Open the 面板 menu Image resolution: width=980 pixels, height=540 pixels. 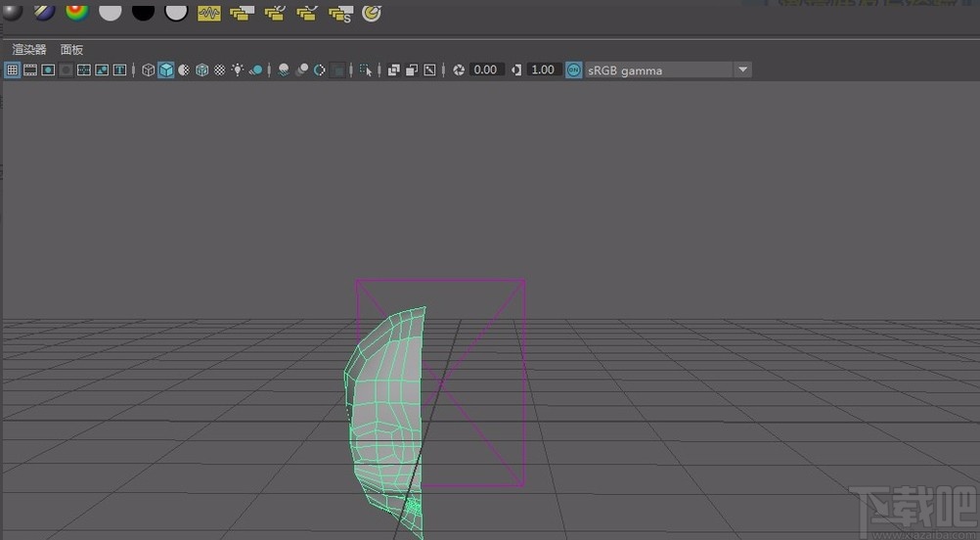click(71, 49)
